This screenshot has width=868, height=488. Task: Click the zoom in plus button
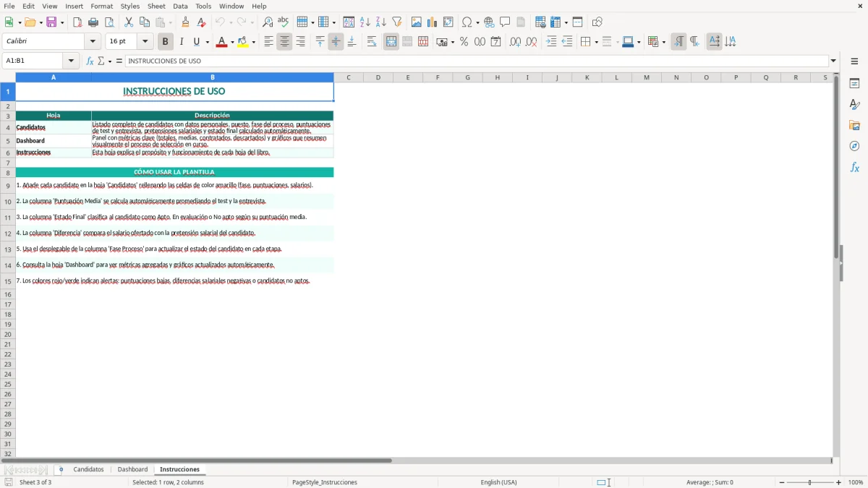tap(839, 482)
